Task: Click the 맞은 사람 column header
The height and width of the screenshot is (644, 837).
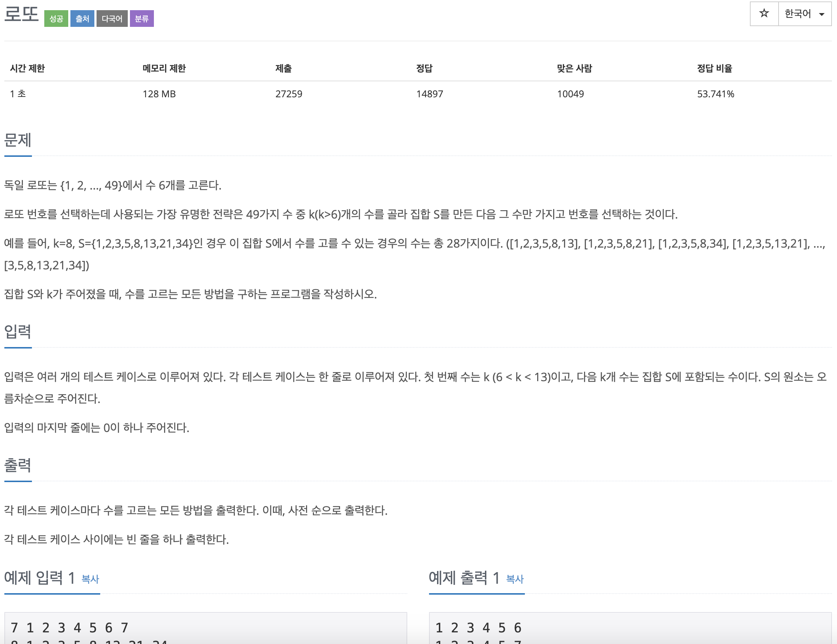Action: coord(574,68)
